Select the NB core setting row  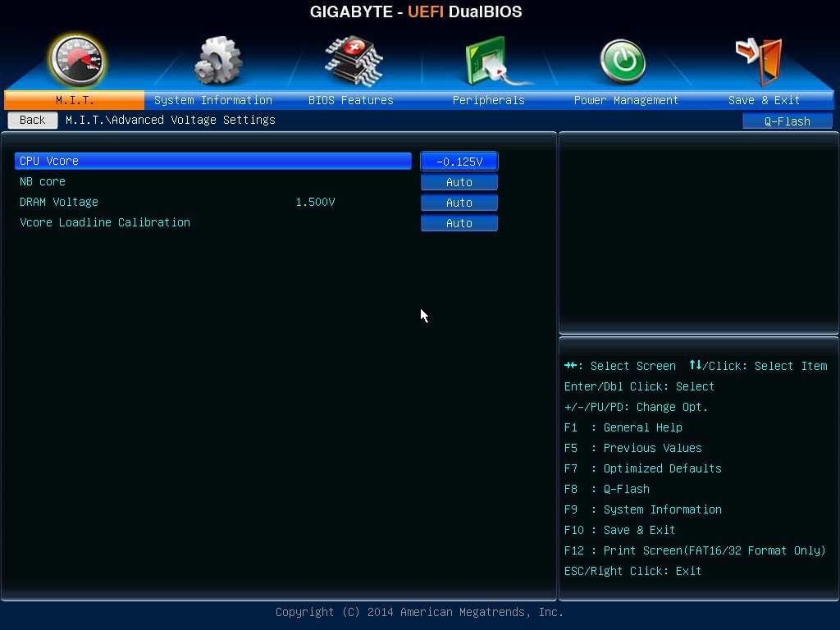pyautogui.click(x=213, y=181)
